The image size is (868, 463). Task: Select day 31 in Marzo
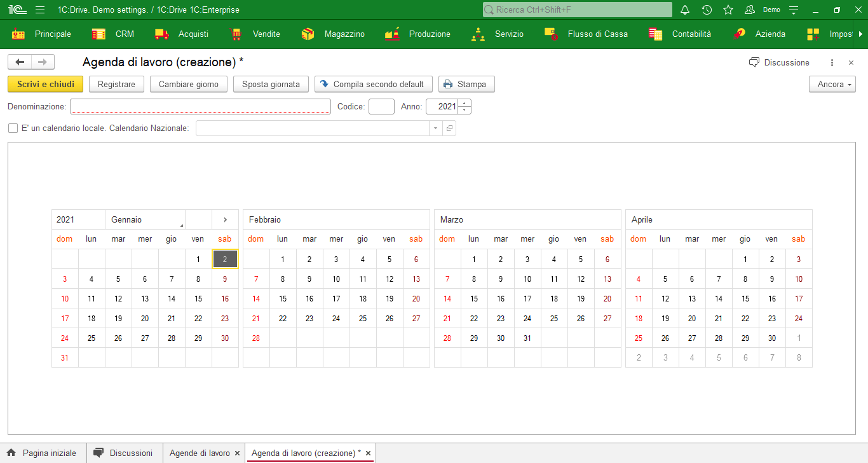pyautogui.click(x=527, y=338)
